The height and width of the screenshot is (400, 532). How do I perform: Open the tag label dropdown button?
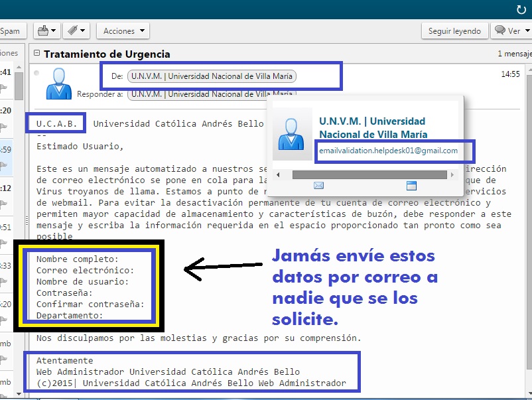76,31
